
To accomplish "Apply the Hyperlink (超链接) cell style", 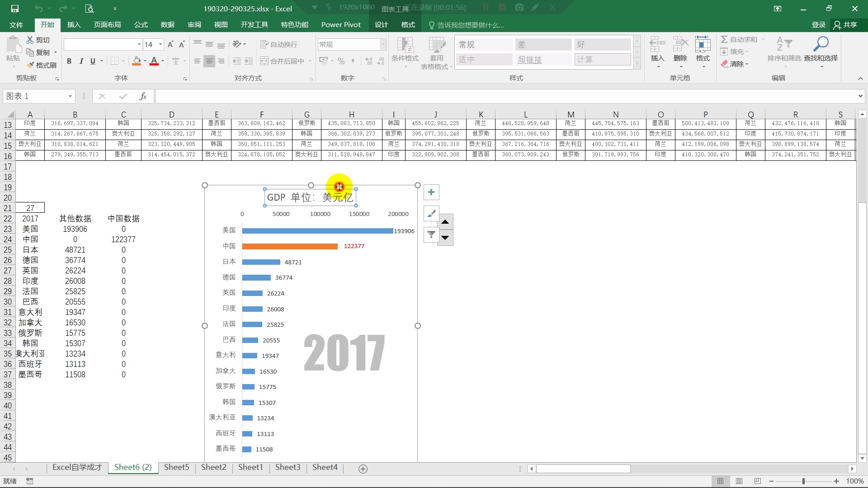I will pyautogui.click(x=543, y=59).
